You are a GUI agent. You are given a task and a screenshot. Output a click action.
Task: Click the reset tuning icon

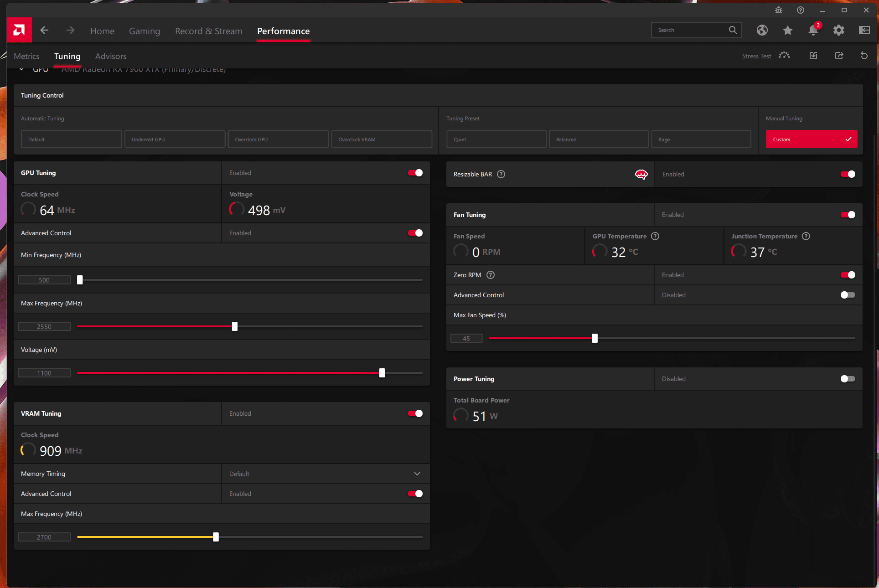tap(864, 56)
